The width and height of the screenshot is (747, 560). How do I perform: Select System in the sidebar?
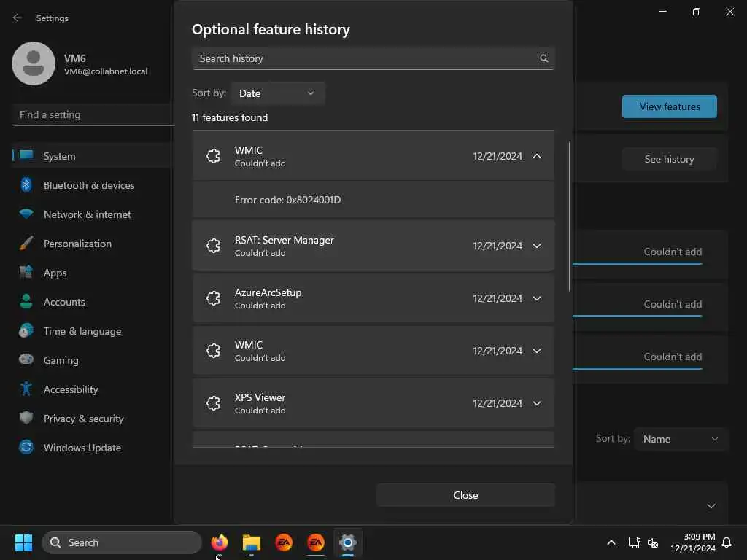pos(90,156)
